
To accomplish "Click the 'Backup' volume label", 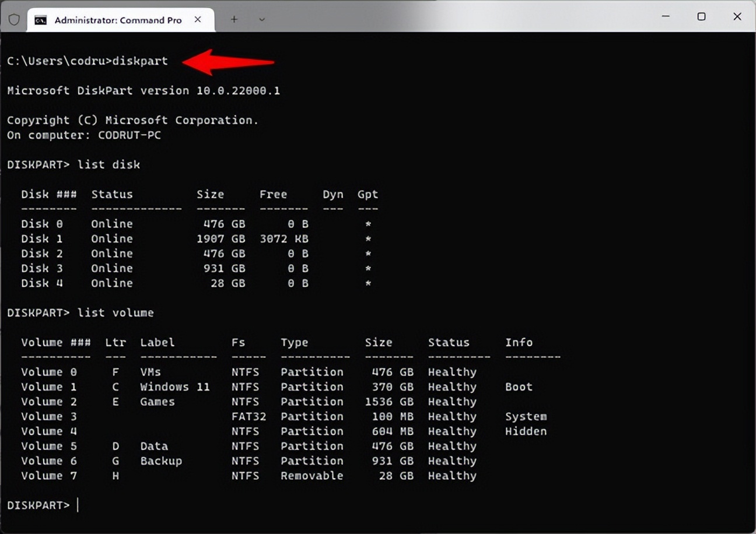I will (161, 461).
